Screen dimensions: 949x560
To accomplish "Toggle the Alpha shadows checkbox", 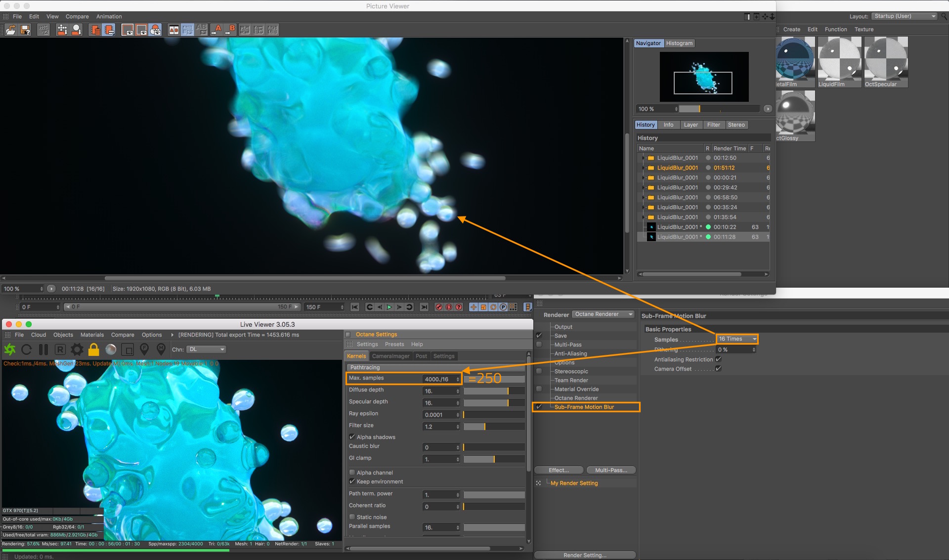I will tap(352, 437).
